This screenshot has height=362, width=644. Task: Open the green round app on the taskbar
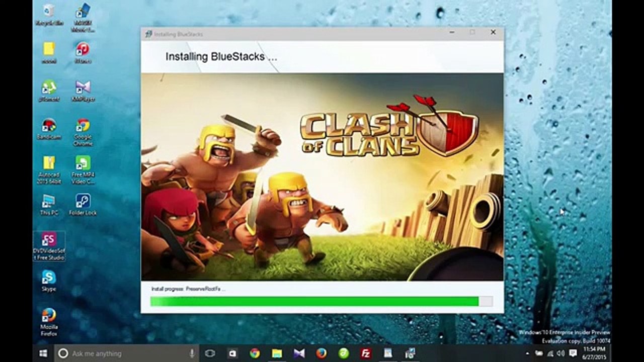tap(344, 353)
